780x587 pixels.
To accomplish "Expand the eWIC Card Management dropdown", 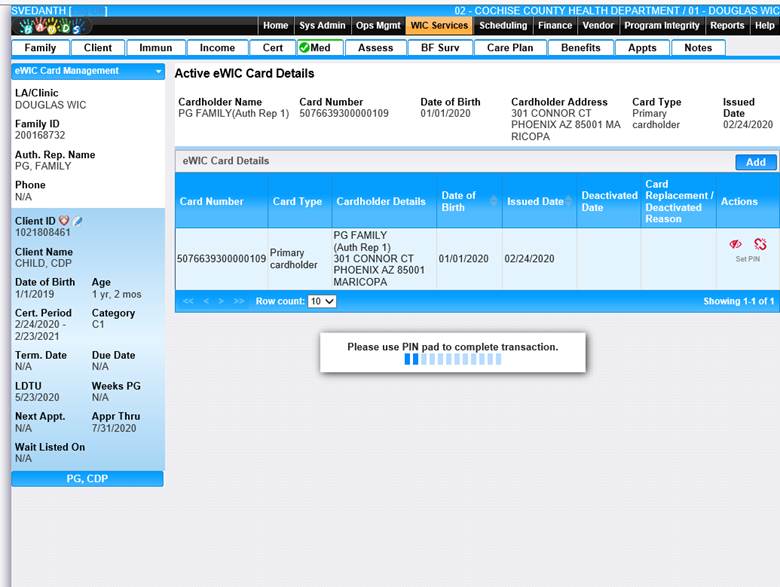I will tap(158, 71).
